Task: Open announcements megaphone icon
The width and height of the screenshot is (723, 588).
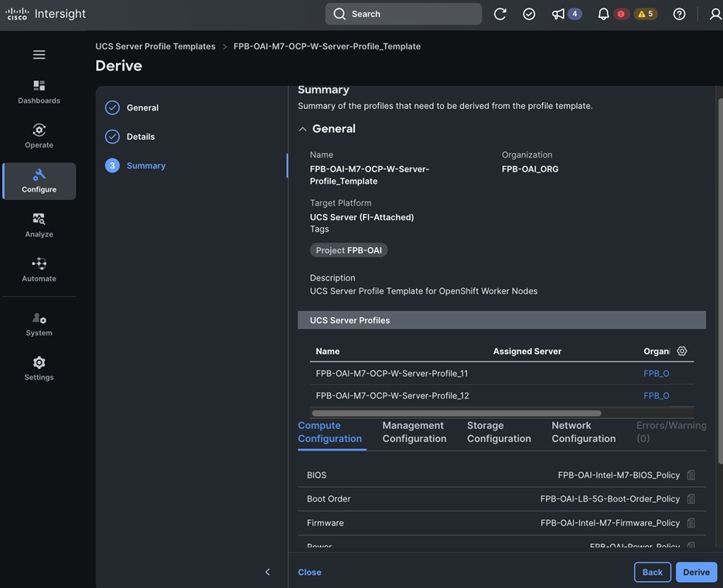Action: click(558, 14)
